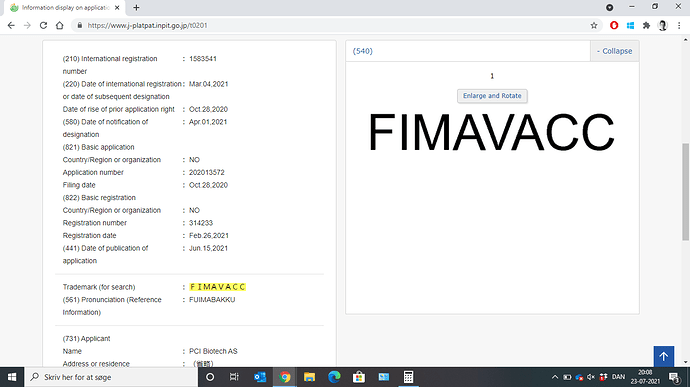The width and height of the screenshot is (690, 387).
Task: Open the extensions puzzle piece menu
Action: tap(646, 26)
